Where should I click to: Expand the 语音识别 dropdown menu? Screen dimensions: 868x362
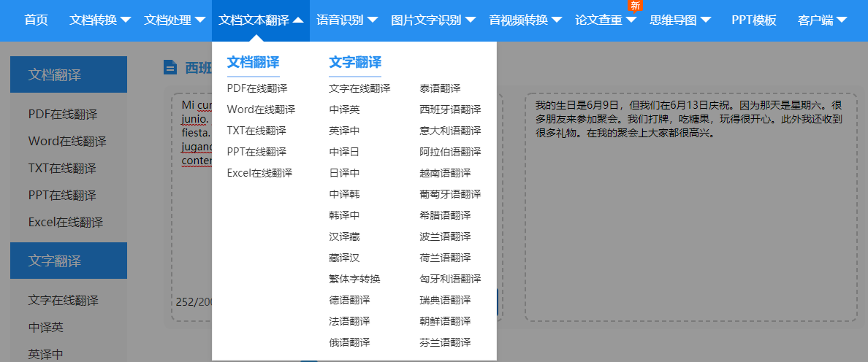coord(347,20)
